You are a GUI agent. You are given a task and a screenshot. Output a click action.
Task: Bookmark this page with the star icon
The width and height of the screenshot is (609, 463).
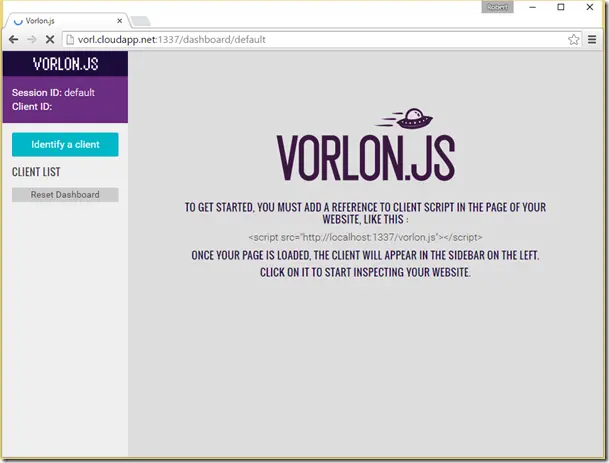573,39
